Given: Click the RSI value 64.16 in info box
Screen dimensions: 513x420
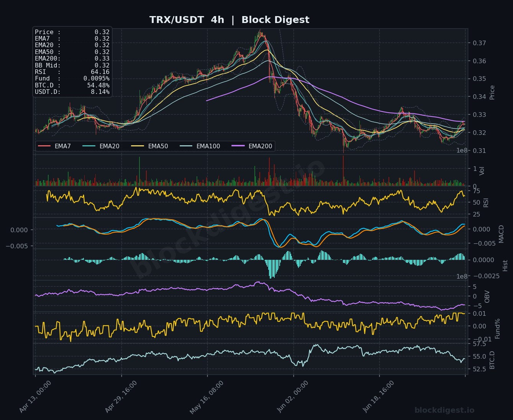Looking at the screenshot, I should (x=100, y=72).
